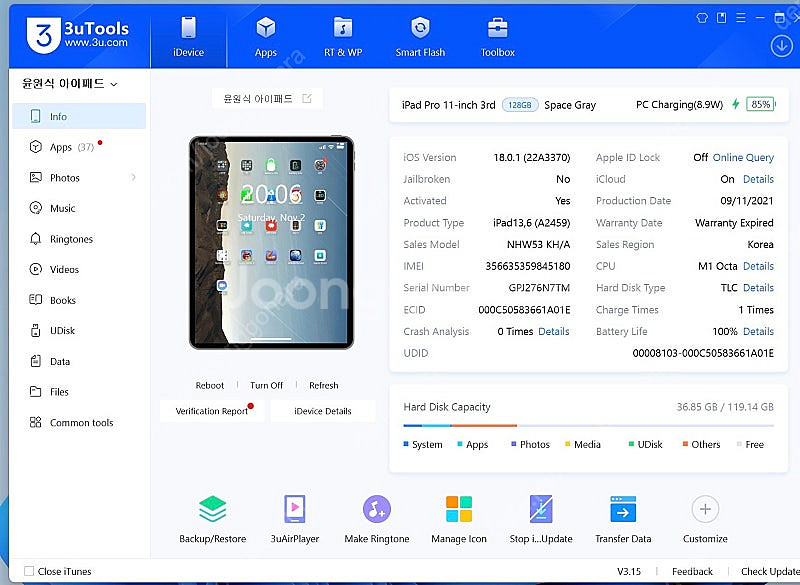Image resolution: width=800 pixels, height=585 pixels.
Task: Click the Turn Off button
Action: (266, 385)
